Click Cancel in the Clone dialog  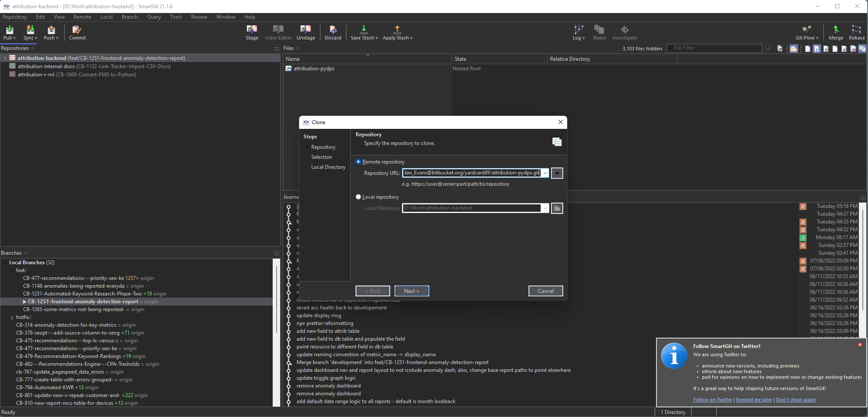(x=545, y=291)
